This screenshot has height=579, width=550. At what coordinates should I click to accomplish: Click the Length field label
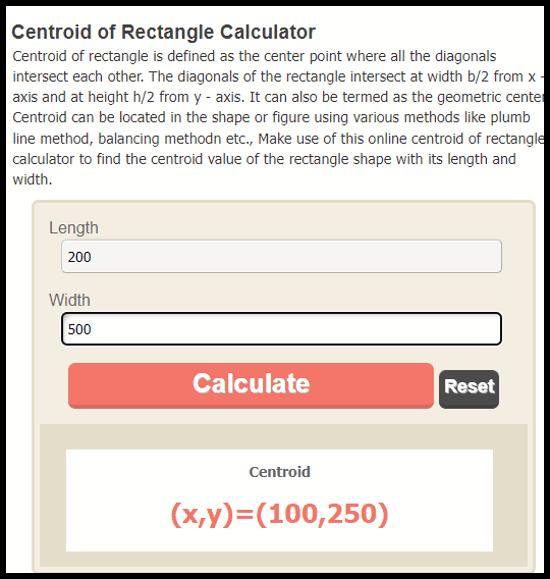74,228
